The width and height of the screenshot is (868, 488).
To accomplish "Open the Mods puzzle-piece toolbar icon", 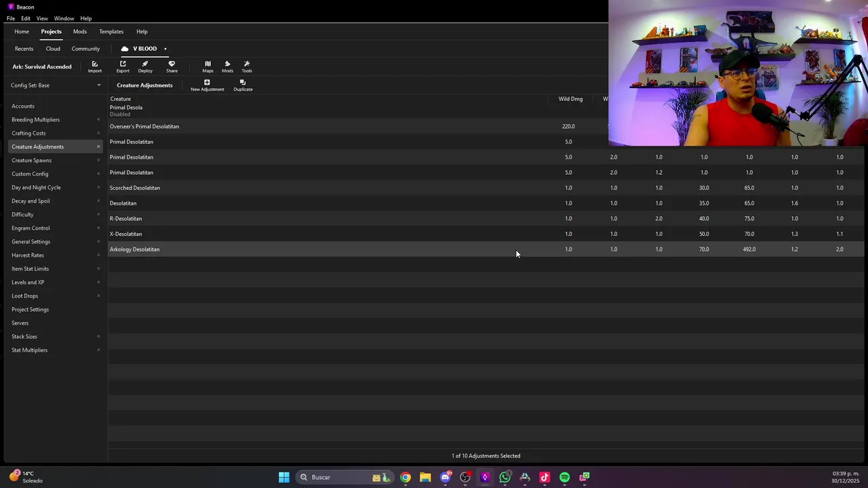I will pyautogui.click(x=227, y=66).
